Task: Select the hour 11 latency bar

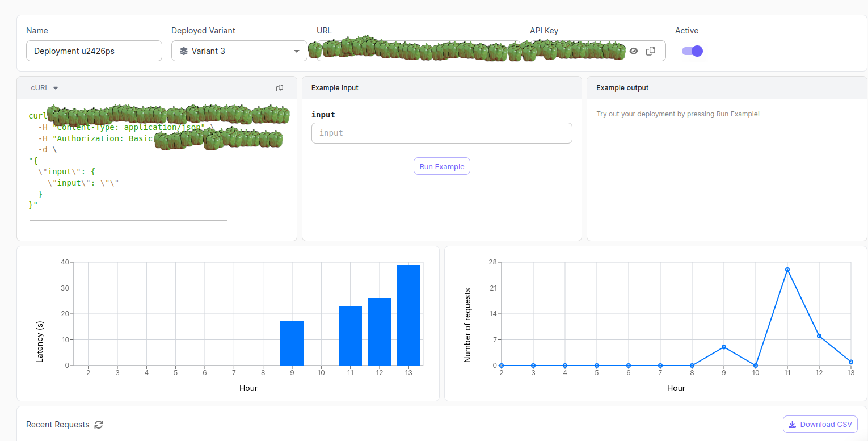Action: [x=350, y=336]
